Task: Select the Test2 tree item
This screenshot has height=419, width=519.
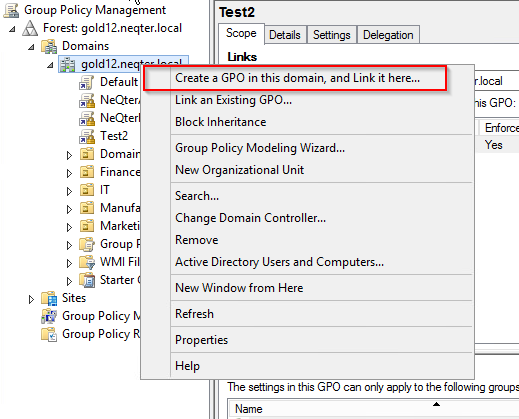Action: click(x=114, y=136)
